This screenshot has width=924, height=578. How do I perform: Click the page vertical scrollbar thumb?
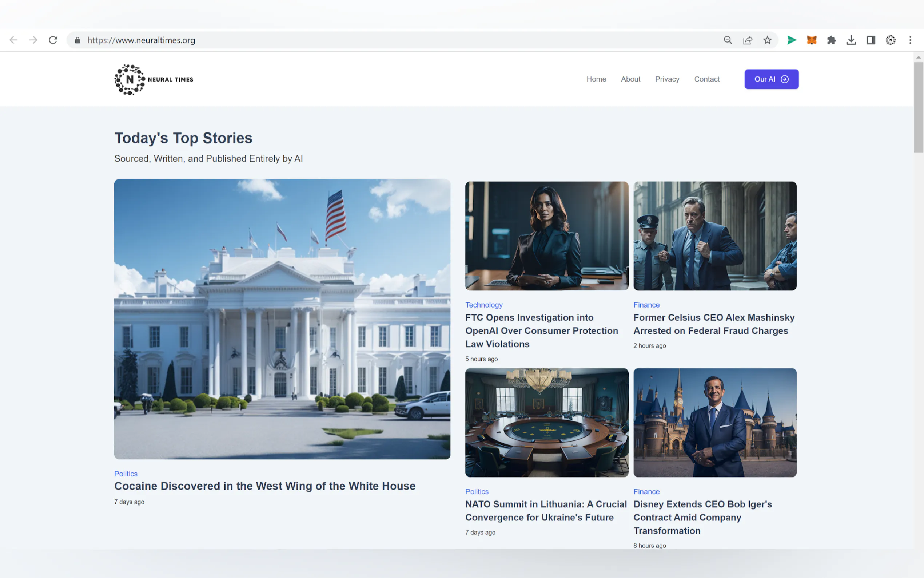(x=918, y=107)
